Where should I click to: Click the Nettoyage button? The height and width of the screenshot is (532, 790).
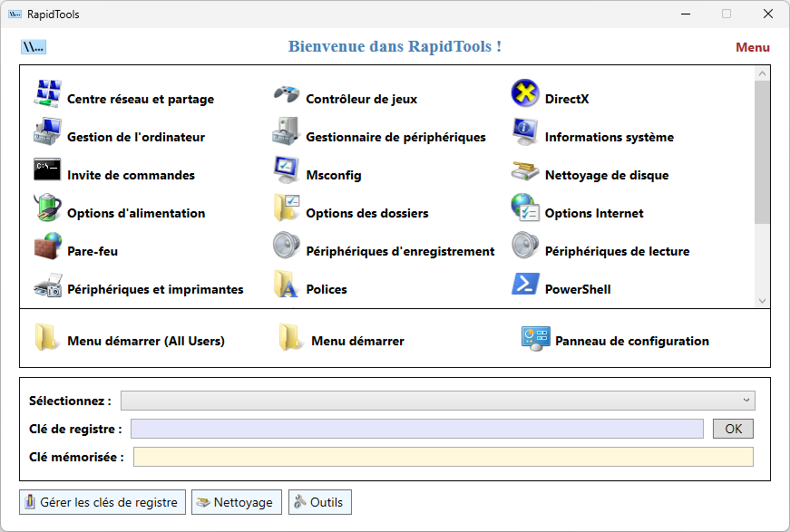coord(237,502)
